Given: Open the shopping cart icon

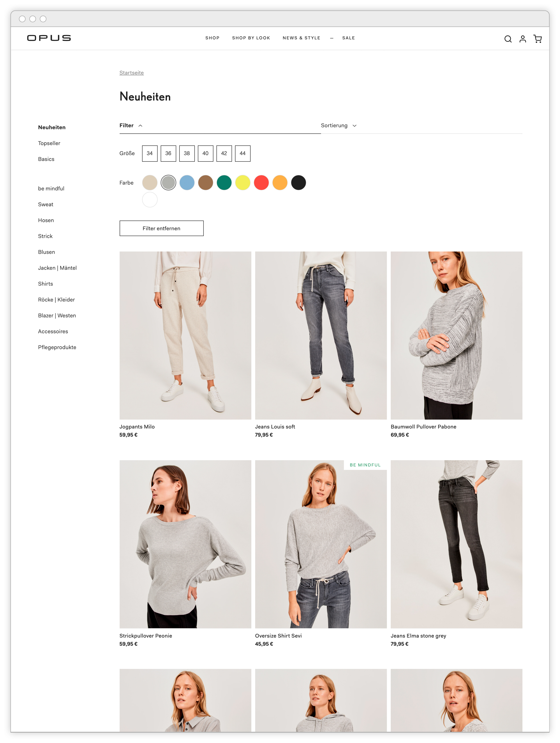Looking at the screenshot, I should point(537,39).
